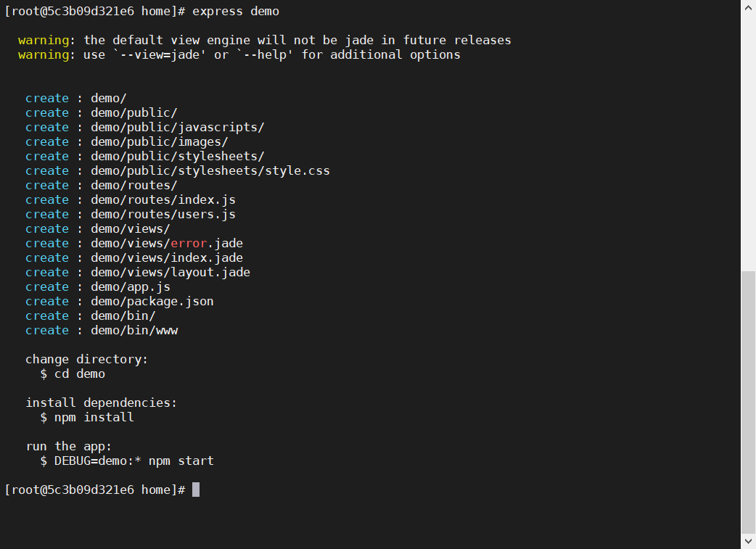Image resolution: width=756 pixels, height=549 pixels.
Task: Click the empty scrollbar track above thumb
Action: 748,143
